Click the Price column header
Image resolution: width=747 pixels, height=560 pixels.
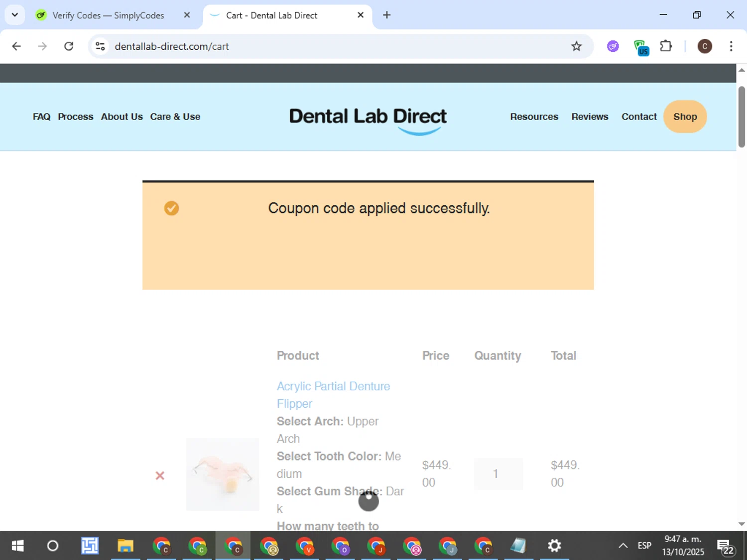coord(436,355)
